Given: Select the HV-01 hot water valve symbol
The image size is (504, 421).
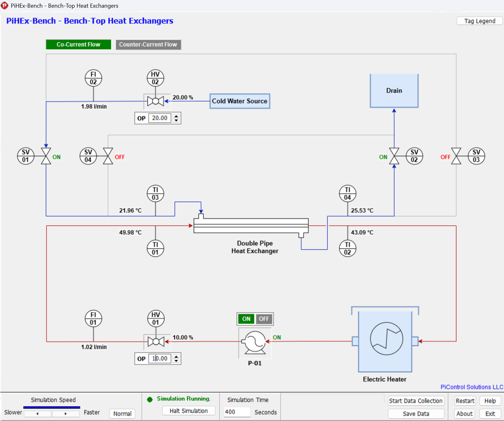Looking at the screenshot, I should coord(156,342).
